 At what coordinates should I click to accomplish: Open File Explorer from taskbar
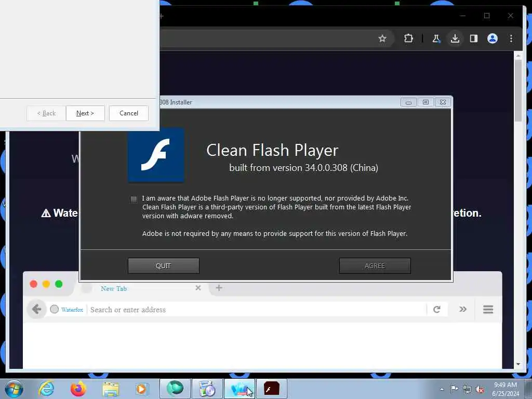pyautogui.click(x=111, y=389)
